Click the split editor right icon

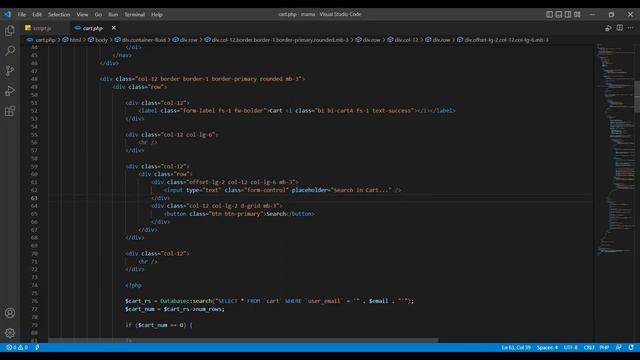point(620,28)
